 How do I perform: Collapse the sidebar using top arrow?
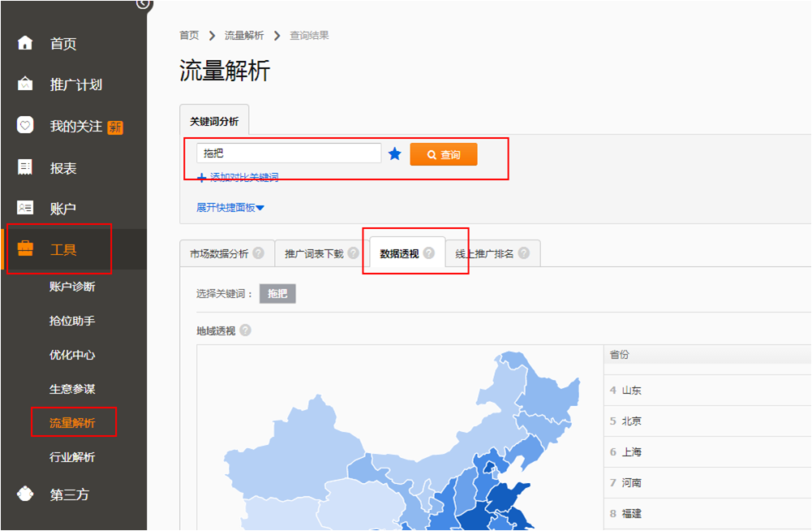click(143, 3)
